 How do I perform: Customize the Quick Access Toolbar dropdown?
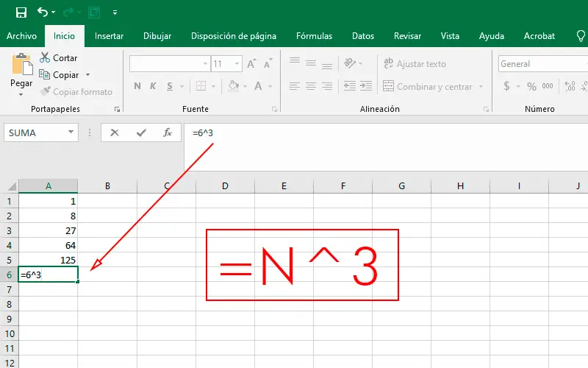(x=115, y=13)
